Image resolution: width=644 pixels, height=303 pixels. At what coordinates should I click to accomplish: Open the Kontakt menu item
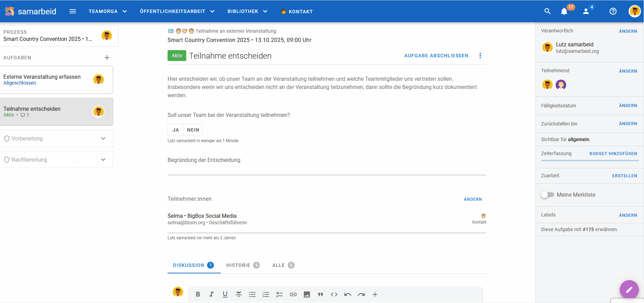(297, 12)
